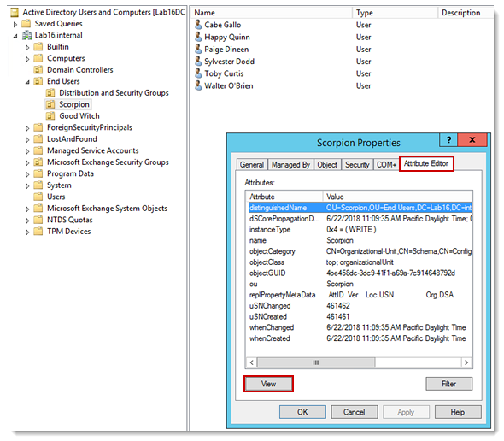
Task: Click the attribute list horizontal scrollbar thumb
Action: pyautogui.click(x=316, y=362)
